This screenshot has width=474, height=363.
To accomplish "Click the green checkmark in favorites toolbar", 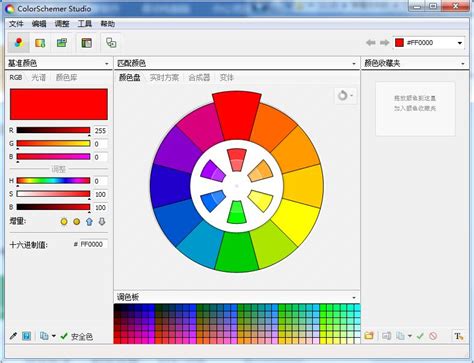I will 420,336.
